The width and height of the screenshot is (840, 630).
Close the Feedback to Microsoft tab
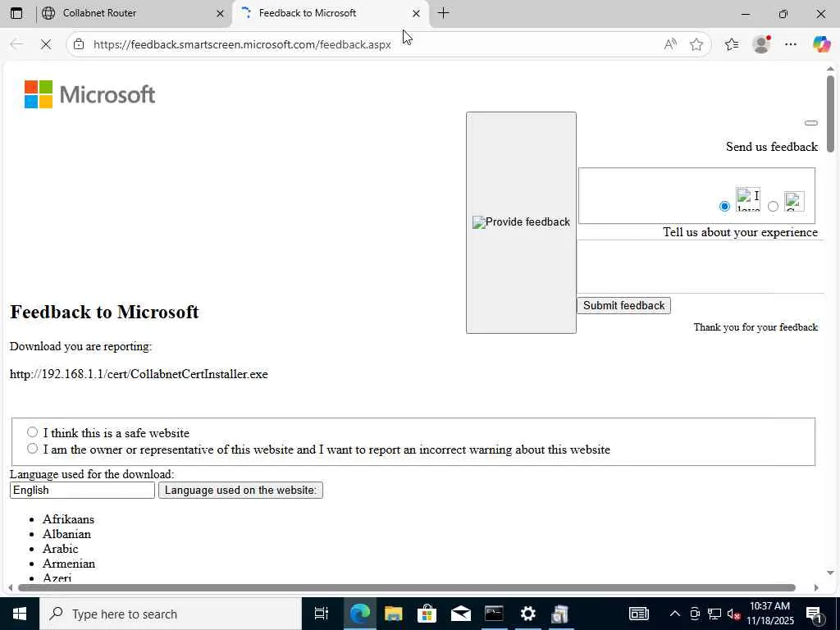[x=416, y=13]
